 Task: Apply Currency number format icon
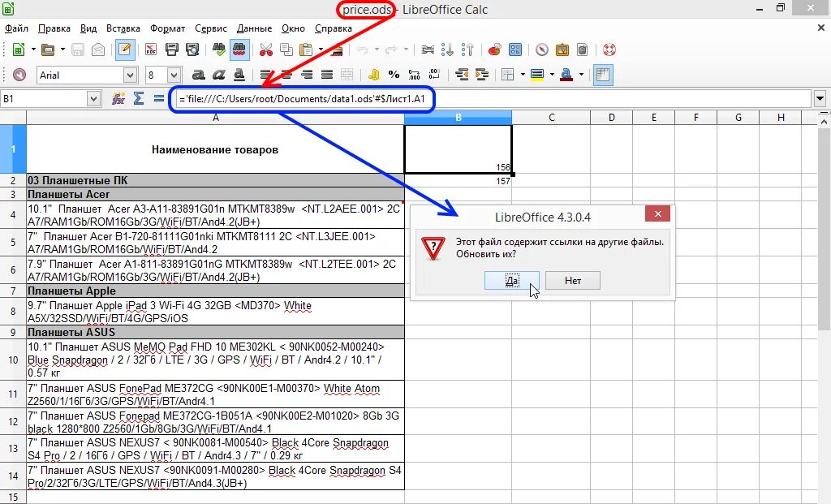tap(373, 75)
